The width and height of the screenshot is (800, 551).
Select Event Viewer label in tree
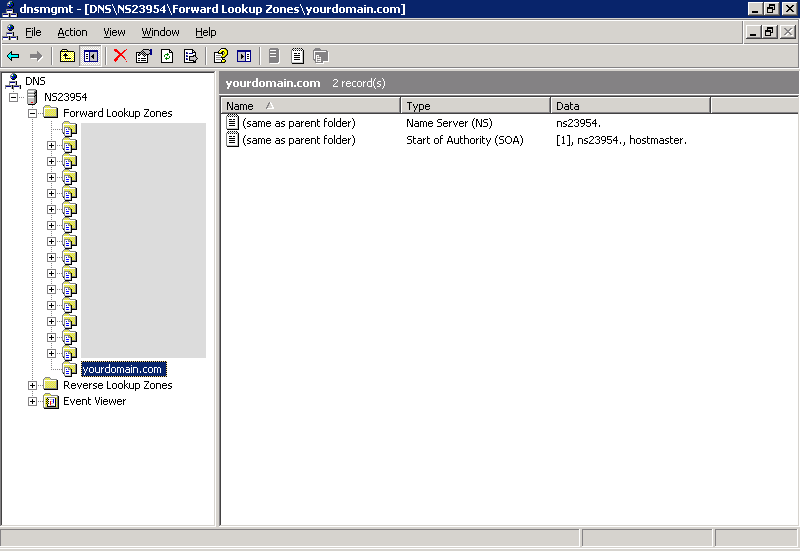(x=94, y=401)
